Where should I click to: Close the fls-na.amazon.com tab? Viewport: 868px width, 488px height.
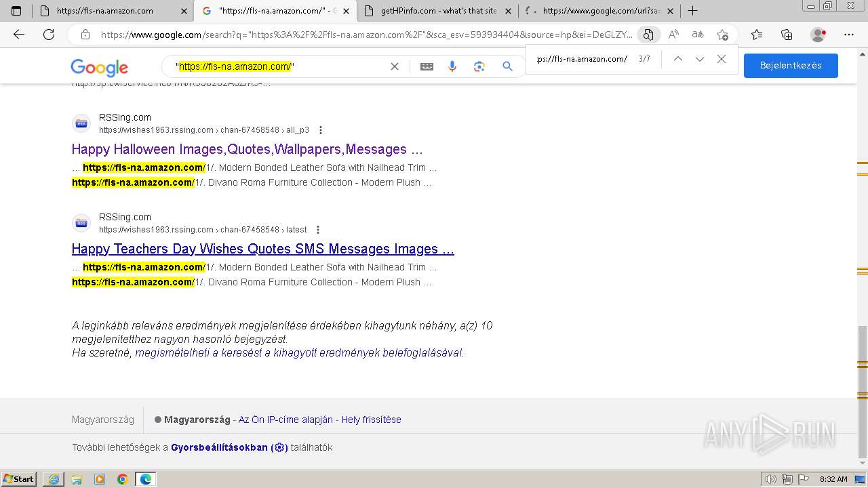tap(184, 11)
